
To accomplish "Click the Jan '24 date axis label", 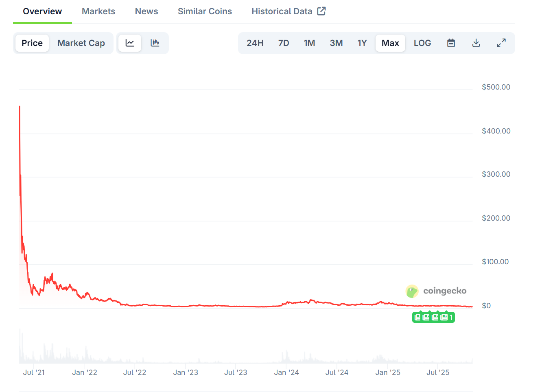I will coord(286,372).
